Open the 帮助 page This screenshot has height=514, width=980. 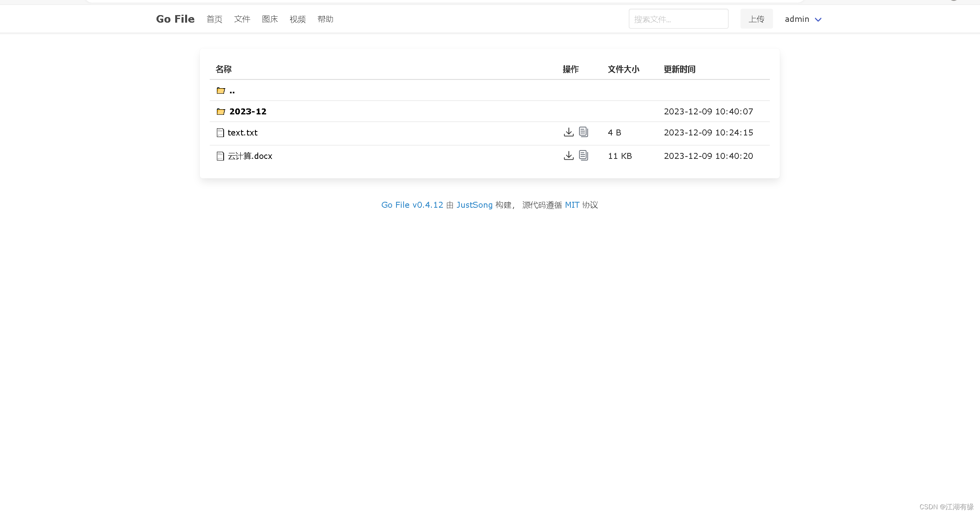325,19
